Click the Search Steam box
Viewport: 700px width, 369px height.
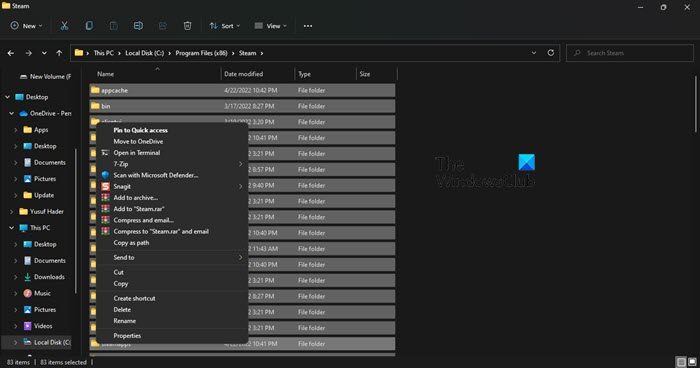click(x=630, y=53)
